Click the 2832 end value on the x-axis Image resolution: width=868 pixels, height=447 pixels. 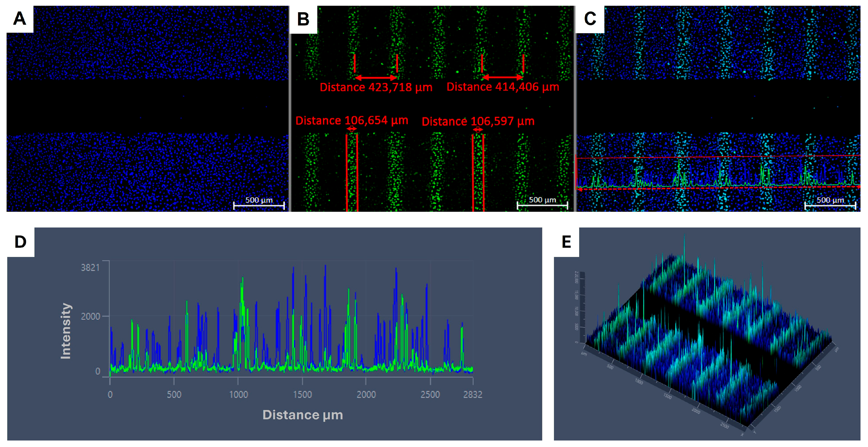pos(473,394)
